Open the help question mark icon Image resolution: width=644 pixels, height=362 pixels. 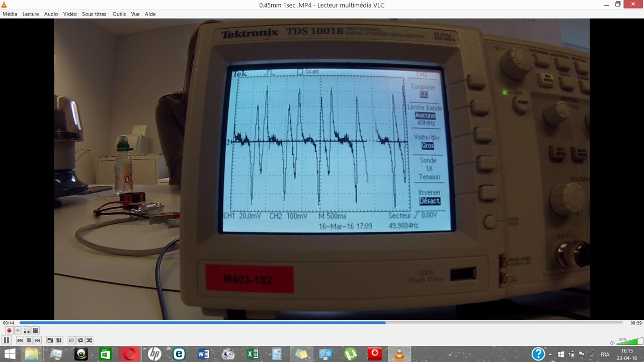coord(538,354)
